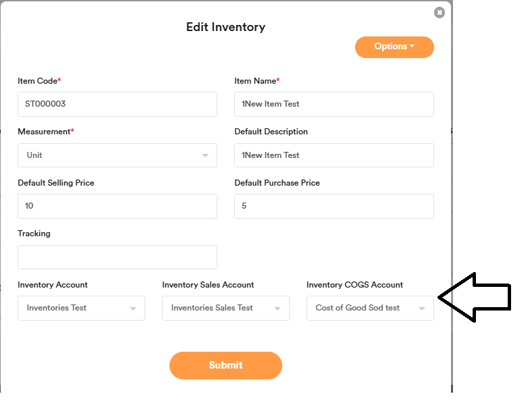532x403 pixels.
Task: Click the Tracking input box
Action: [117, 257]
